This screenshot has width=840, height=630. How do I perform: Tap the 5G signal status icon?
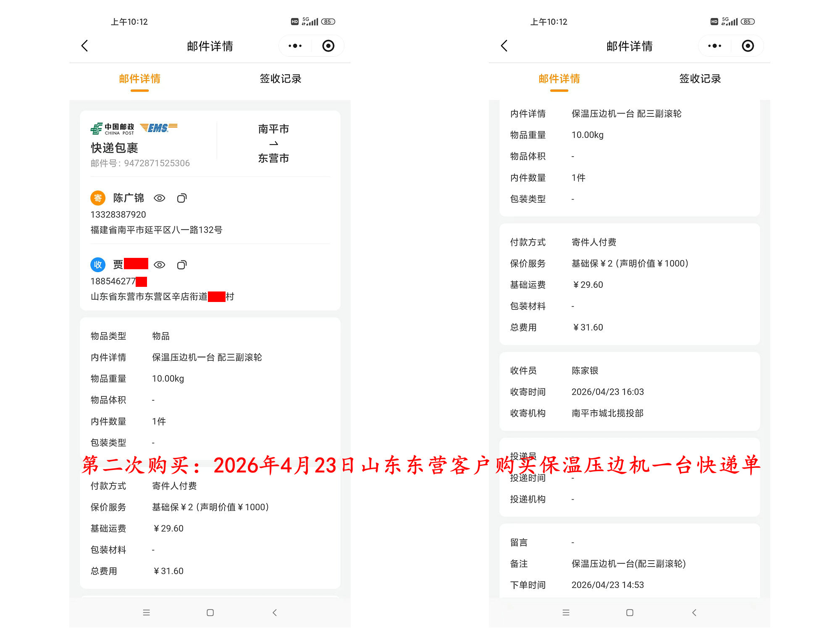click(310, 21)
